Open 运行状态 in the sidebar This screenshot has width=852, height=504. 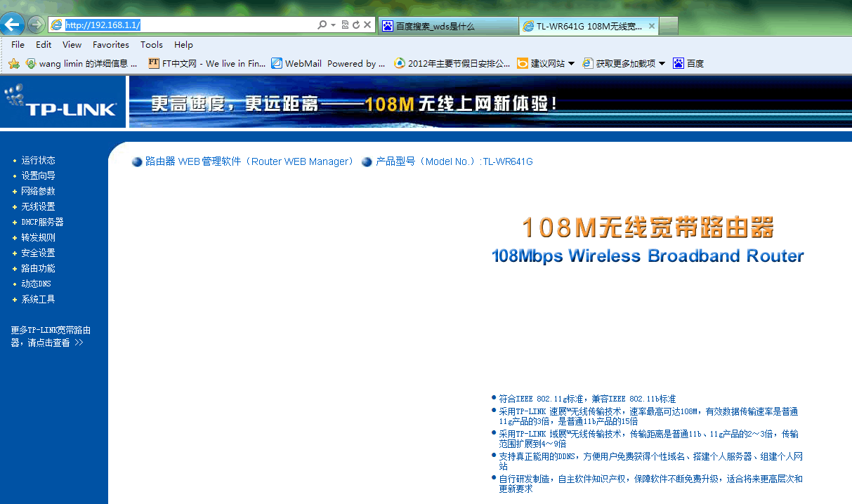(x=38, y=160)
